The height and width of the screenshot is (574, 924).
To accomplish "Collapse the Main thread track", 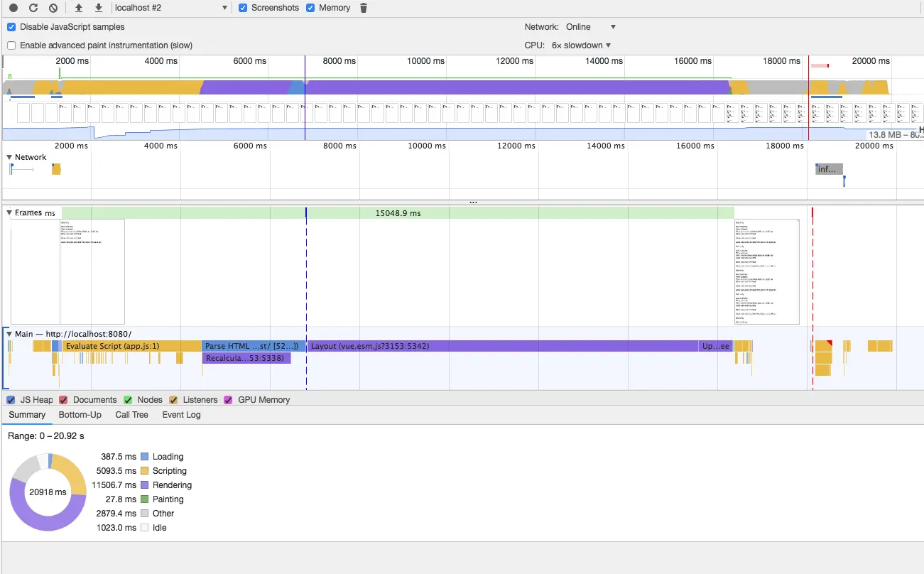I will tap(9, 334).
